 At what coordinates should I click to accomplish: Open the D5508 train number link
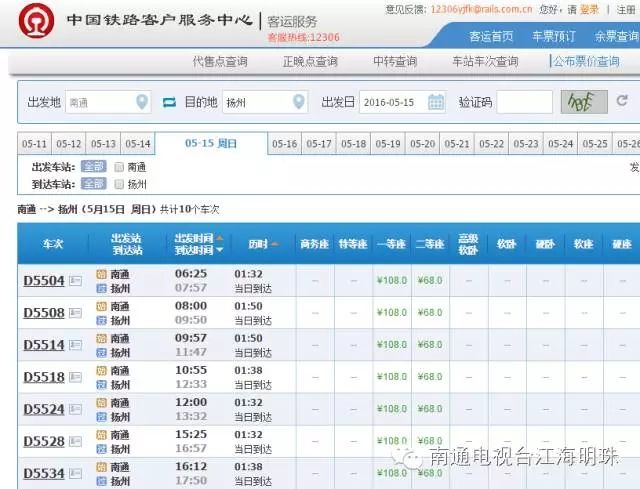click(x=43, y=314)
